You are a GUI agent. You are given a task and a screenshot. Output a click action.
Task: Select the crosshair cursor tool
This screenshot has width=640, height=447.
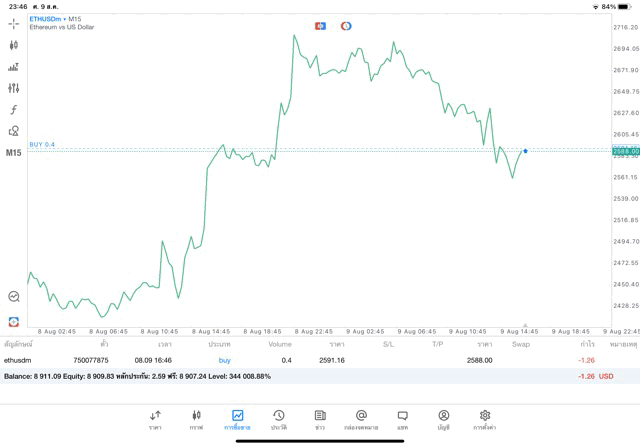[x=13, y=23]
